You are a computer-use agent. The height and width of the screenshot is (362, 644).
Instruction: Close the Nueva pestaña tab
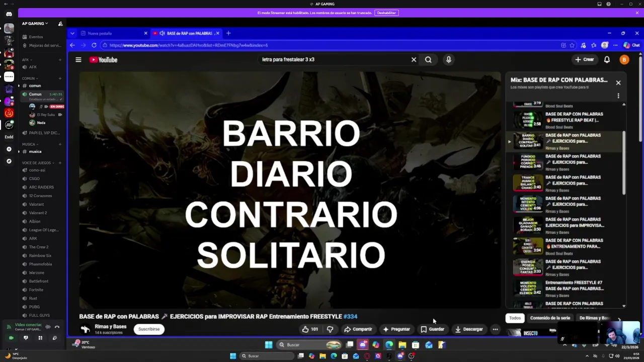(146, 33)
